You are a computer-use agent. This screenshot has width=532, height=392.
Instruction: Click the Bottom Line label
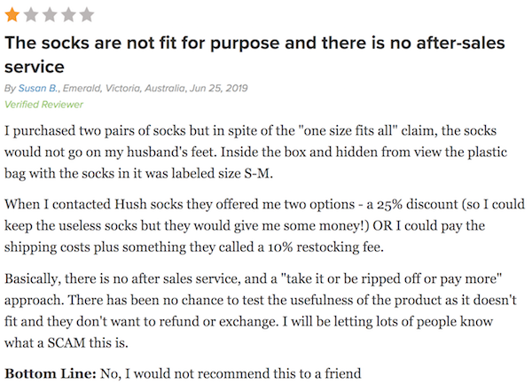pos(51,373)
